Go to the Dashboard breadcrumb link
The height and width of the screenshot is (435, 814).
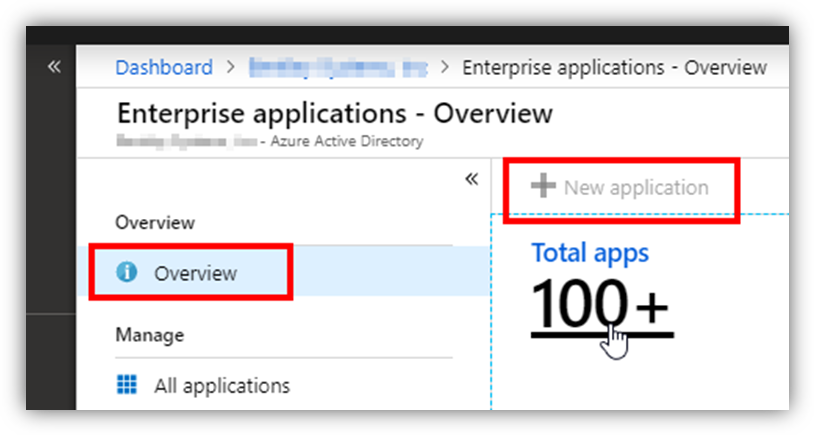164,68
